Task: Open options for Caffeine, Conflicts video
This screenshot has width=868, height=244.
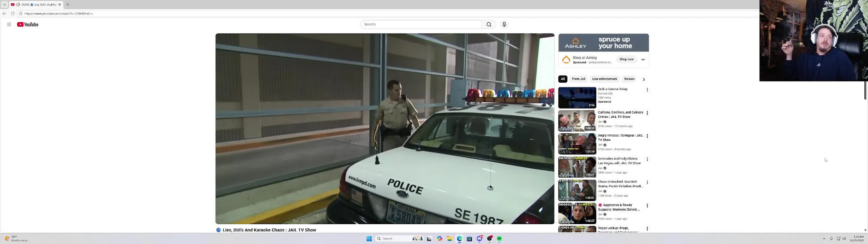Action: [647, 113]
